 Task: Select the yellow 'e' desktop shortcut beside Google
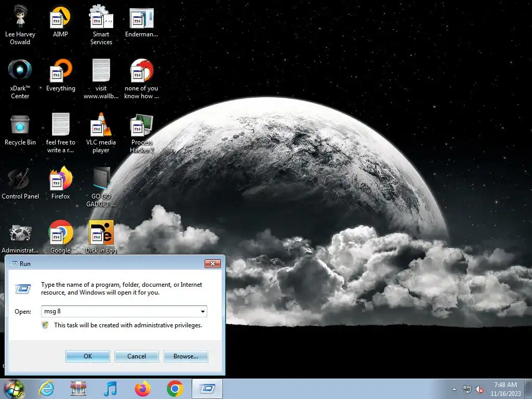101,237
